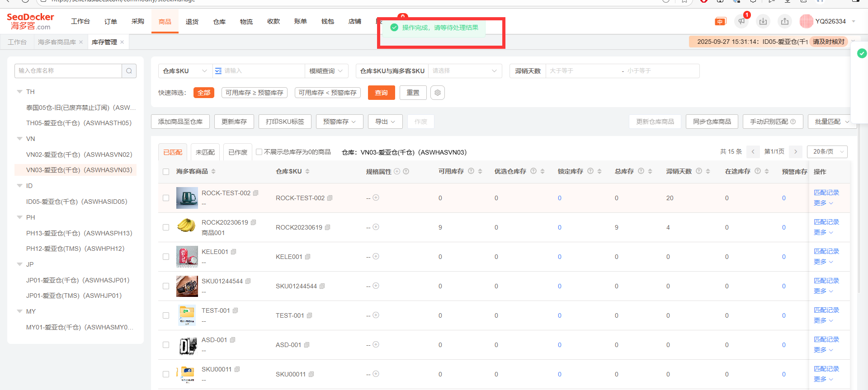
Task: Expand the 20条/页 page size dropdown
Action: pos(827,152)
